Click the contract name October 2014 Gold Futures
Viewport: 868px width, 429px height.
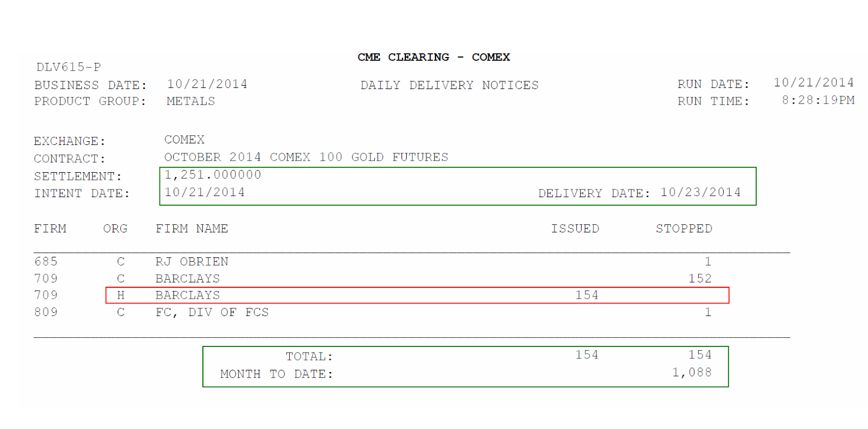(306, 157)
